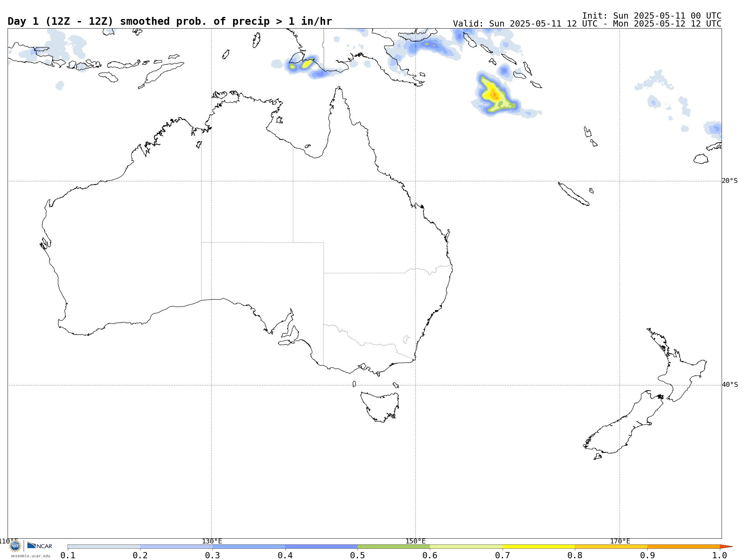Click the '1.0' colorbar tick label
The width and height of the screenshot is (744, 560).
pos(720,555)
